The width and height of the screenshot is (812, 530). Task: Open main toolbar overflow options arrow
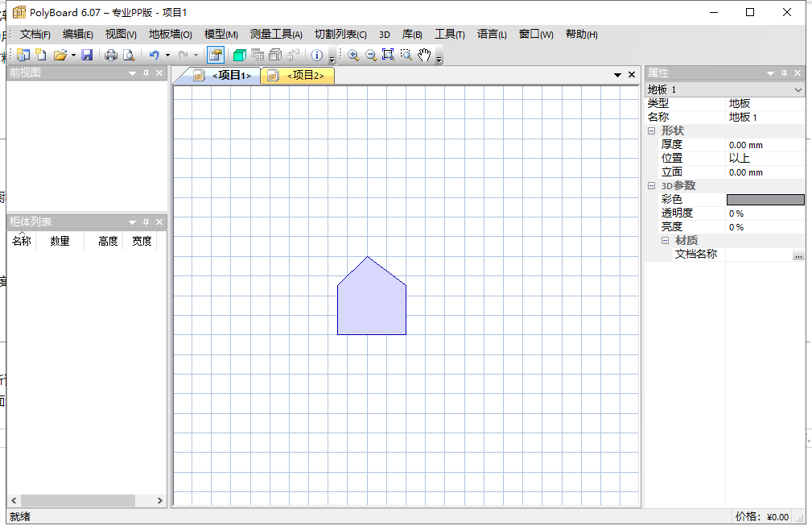332,60
